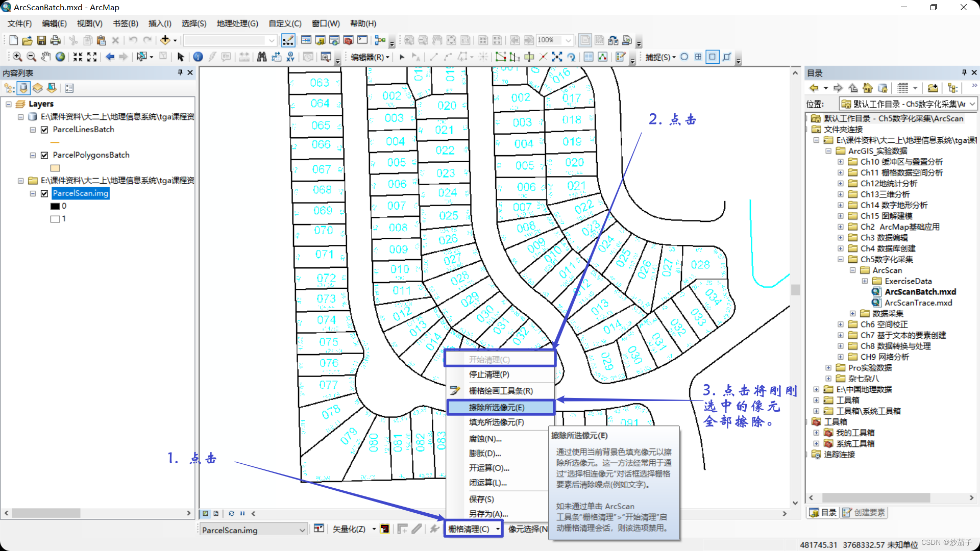Click the white value 1 swatch
980x551 pixels.
(55, 219)
